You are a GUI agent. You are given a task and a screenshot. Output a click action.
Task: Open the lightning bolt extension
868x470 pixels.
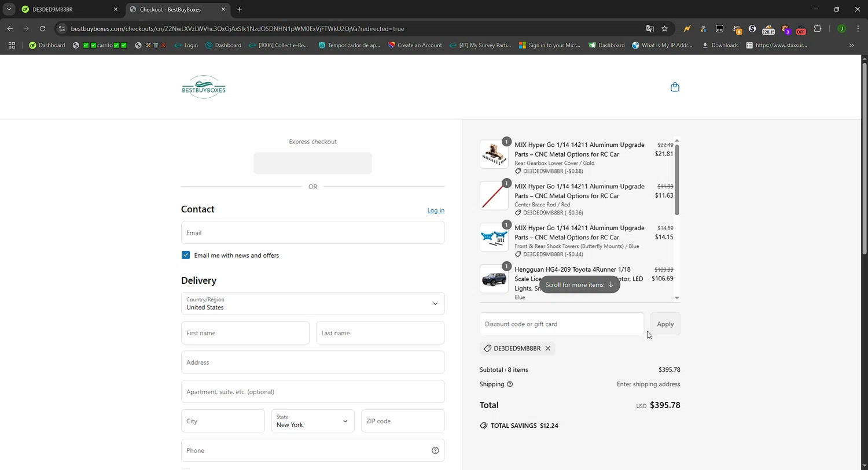687,28
